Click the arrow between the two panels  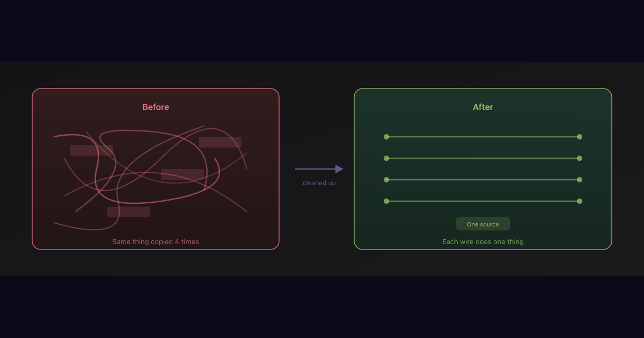(319, 169)
